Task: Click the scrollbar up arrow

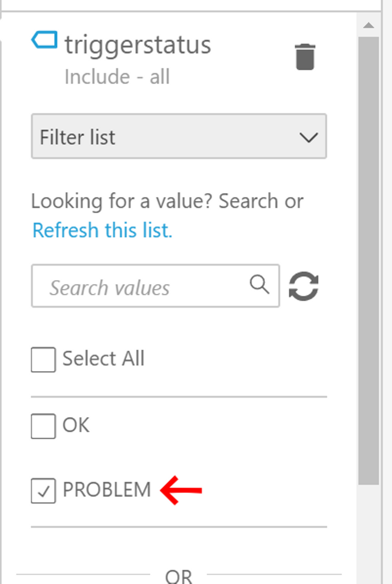Action: (x=369, y=26)
